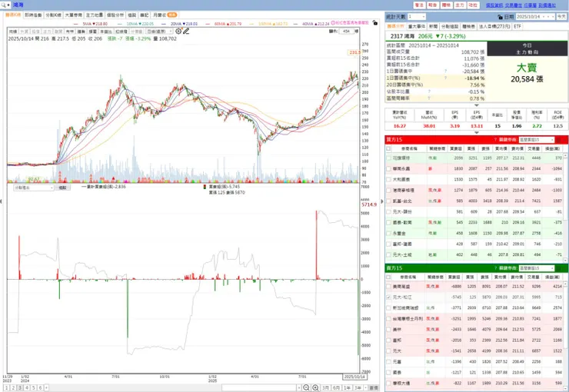Zoom in the chart with plus magnifier
The image size is (569, 392).
tap(316, 387)
